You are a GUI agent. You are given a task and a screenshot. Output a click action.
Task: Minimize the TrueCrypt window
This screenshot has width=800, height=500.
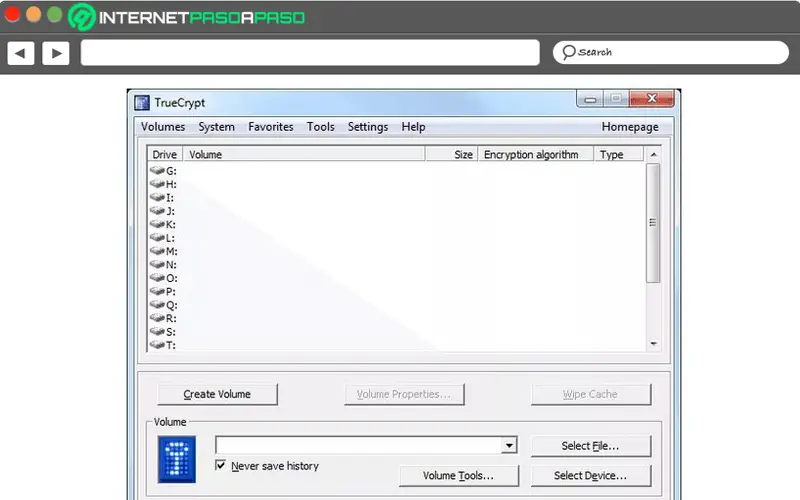click(x=590, y=99)
